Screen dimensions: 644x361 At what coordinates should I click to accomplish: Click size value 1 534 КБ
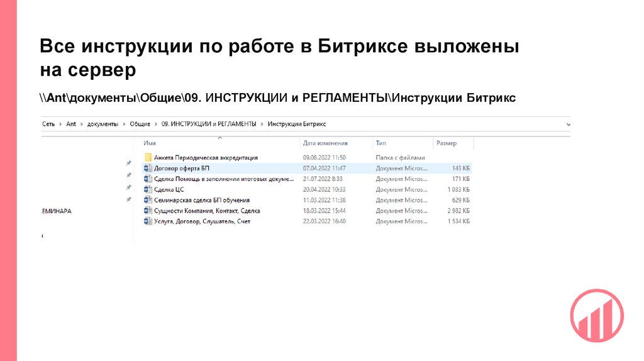click(x=458, y=221)
